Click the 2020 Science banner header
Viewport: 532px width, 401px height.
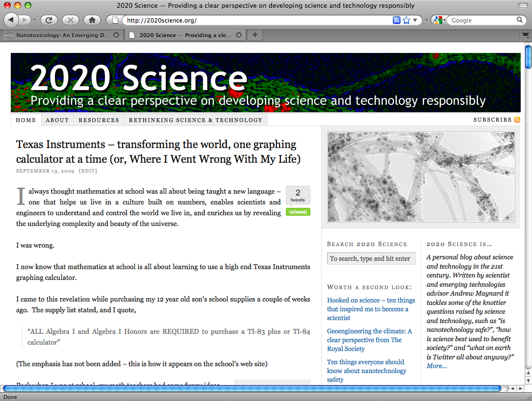[266, 82]
